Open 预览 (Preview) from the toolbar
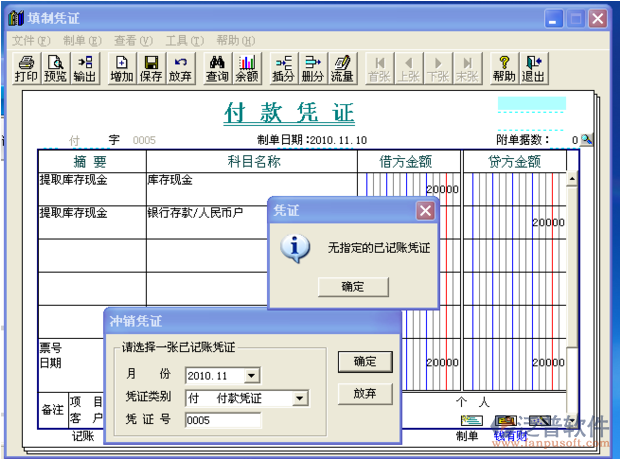Screen dimensions: 620x459 click(x=55, y=68)
